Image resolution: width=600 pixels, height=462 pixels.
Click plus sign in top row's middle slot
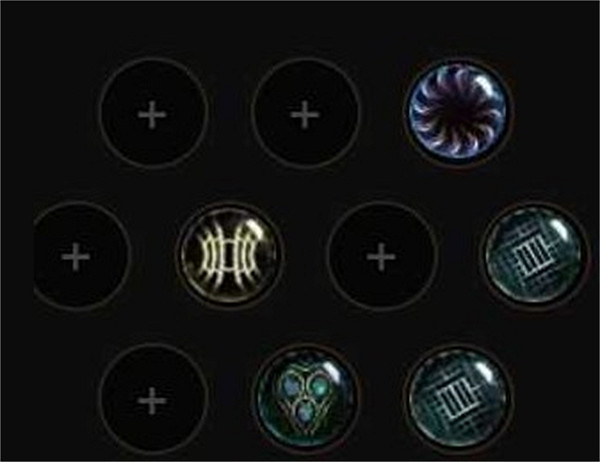(305, 114)
